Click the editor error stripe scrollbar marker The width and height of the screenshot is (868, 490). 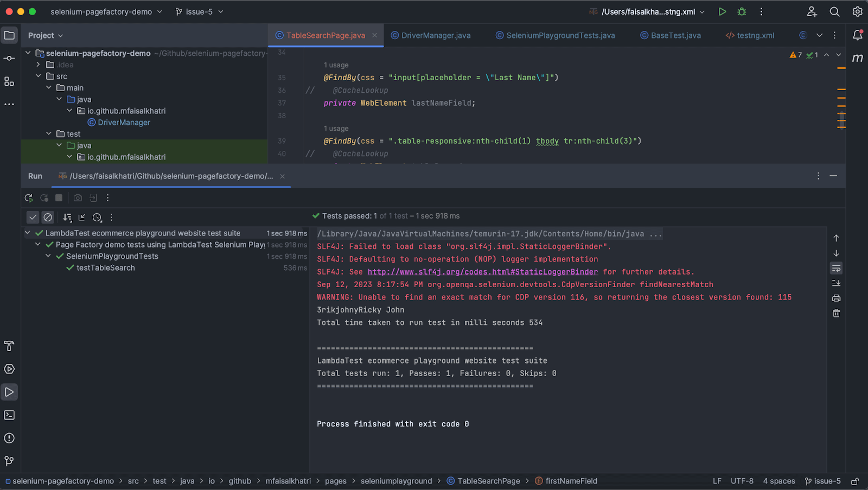coord(841,68)
